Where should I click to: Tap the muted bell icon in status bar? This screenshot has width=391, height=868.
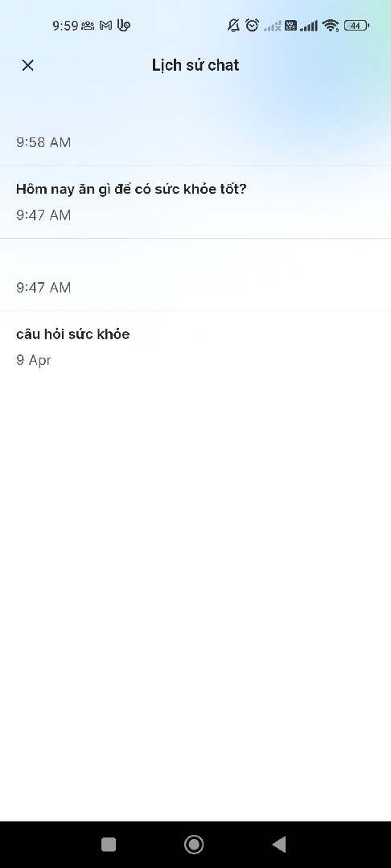233,26
